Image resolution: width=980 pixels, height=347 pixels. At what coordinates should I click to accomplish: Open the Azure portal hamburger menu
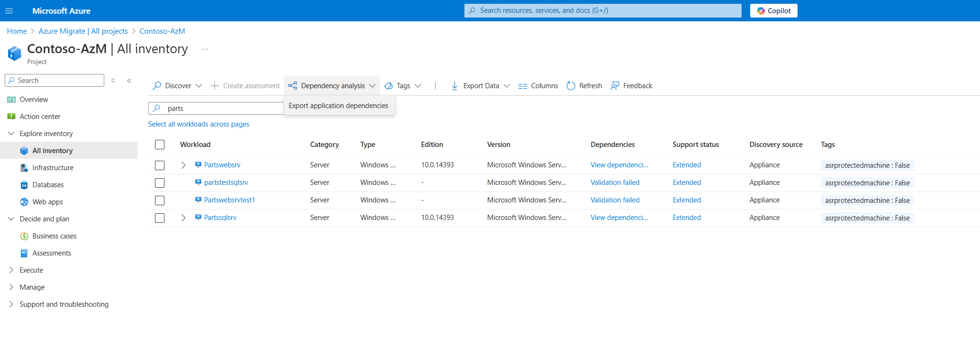9,10
